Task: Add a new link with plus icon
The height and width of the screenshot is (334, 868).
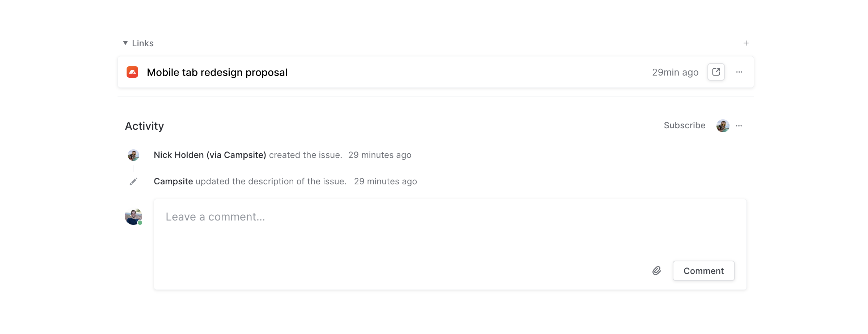Action: click(x=746, y=43)
